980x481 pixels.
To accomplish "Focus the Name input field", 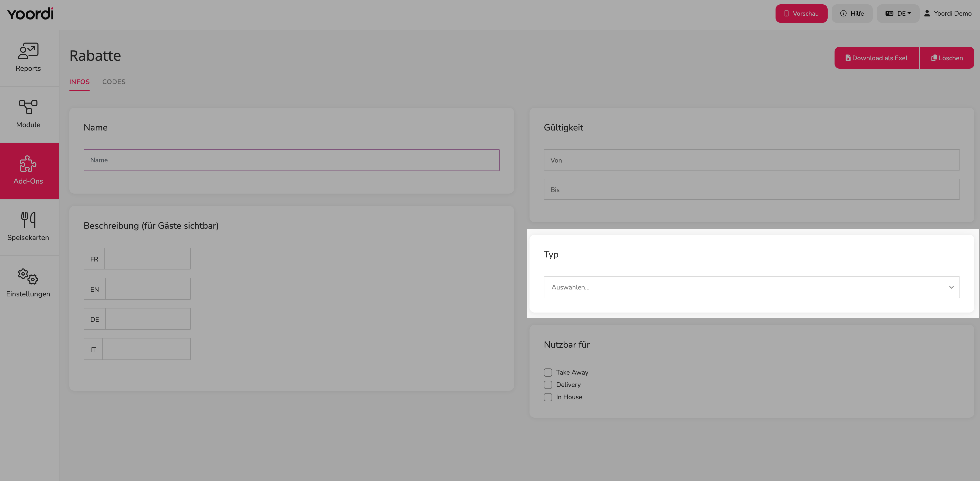I will click(291, 160).
